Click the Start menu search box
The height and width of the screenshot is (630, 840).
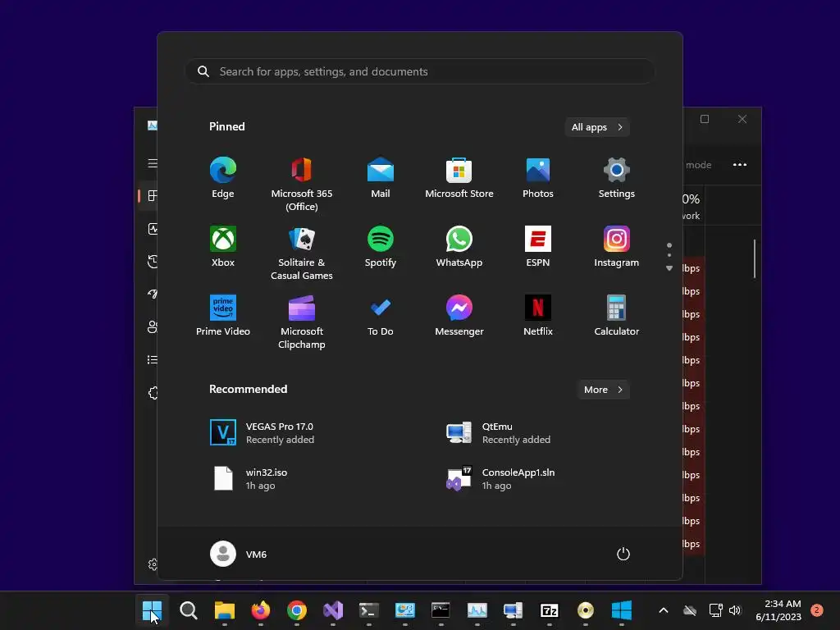[x=420, y=71]
